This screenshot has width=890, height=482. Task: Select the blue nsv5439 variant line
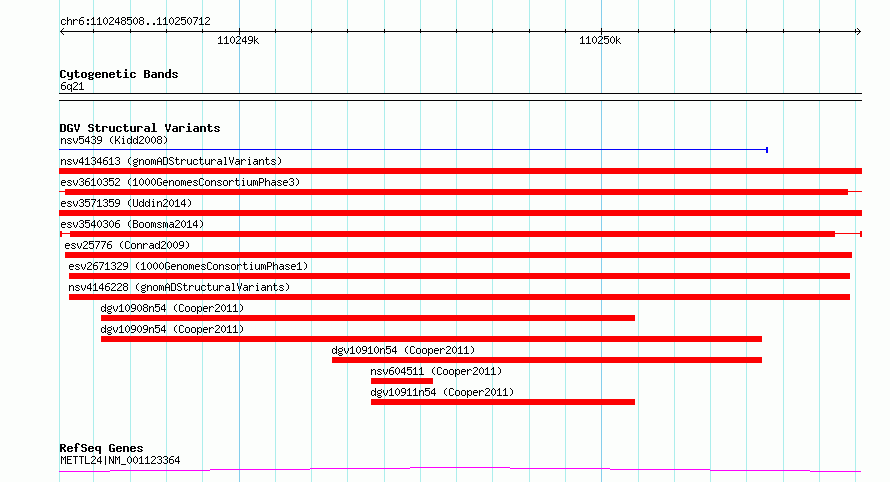414,150
